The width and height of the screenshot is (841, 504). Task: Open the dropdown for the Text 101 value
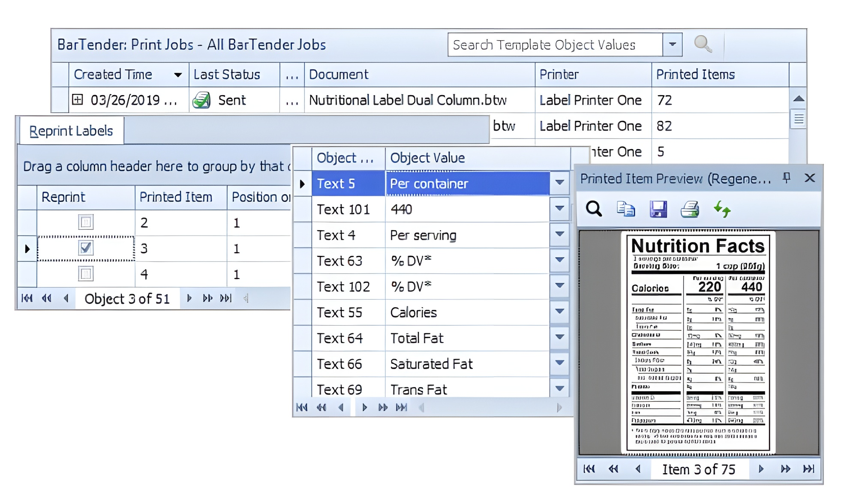559,209
